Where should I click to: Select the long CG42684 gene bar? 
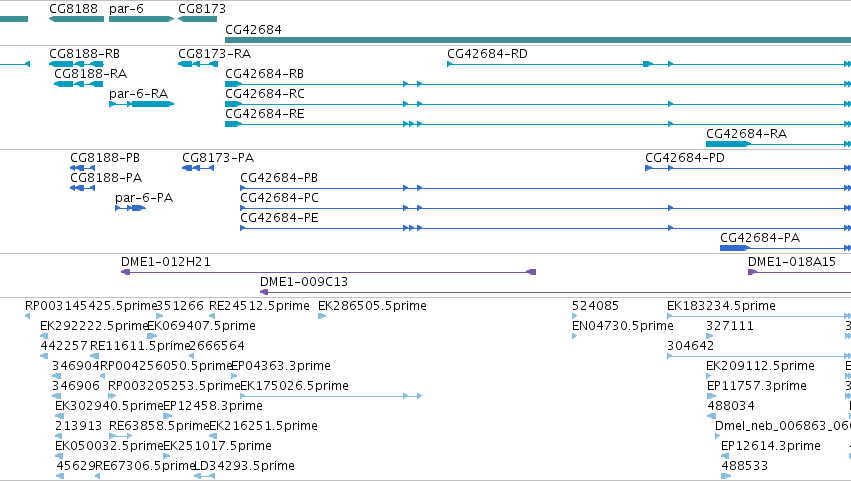[538, 40]
